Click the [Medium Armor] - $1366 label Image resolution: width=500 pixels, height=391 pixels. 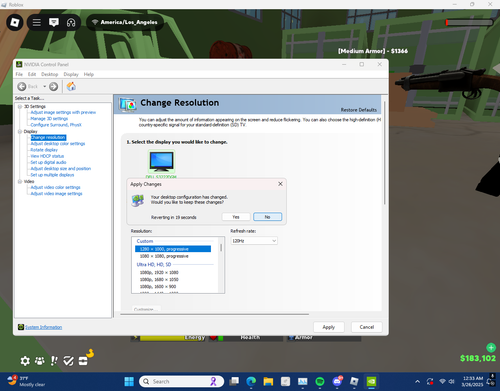pyautogui.click(x=373, y=51)
